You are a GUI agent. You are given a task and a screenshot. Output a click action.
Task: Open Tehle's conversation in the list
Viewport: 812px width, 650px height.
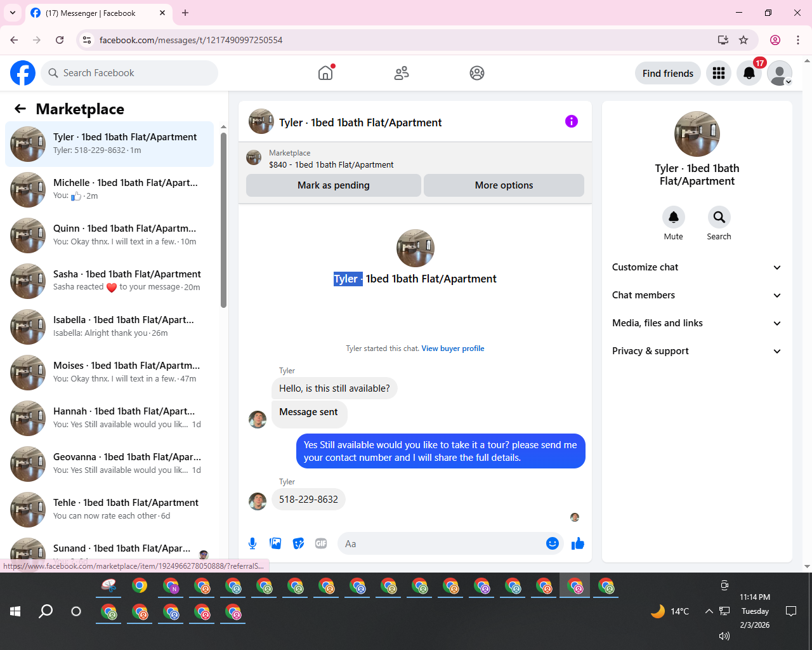point(110,510)
